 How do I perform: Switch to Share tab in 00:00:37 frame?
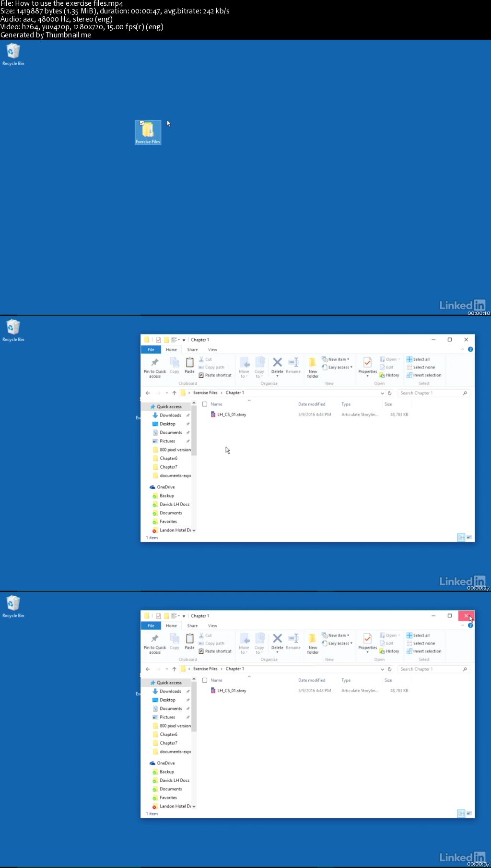point(192,625)
